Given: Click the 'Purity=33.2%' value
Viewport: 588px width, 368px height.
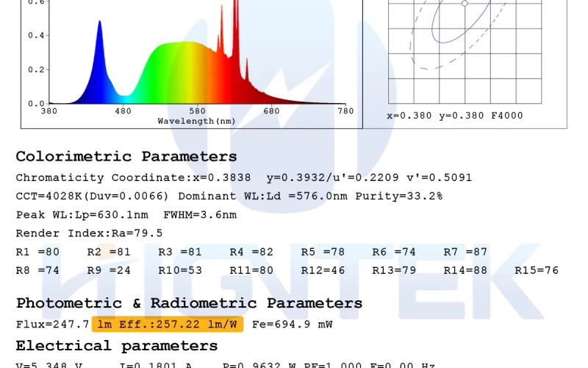Looking at the screenshot, I should coord(399,197).
